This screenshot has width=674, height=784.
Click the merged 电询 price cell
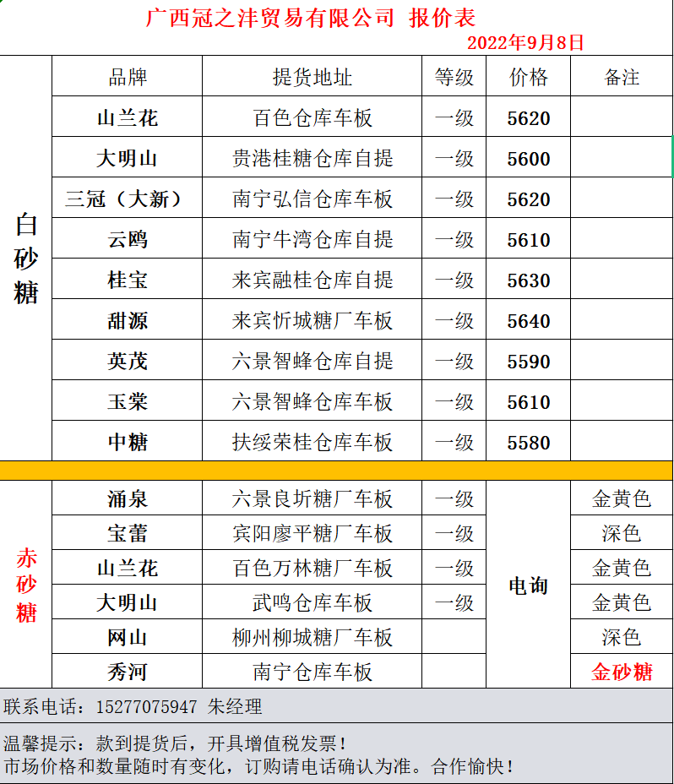click(529, 585)
